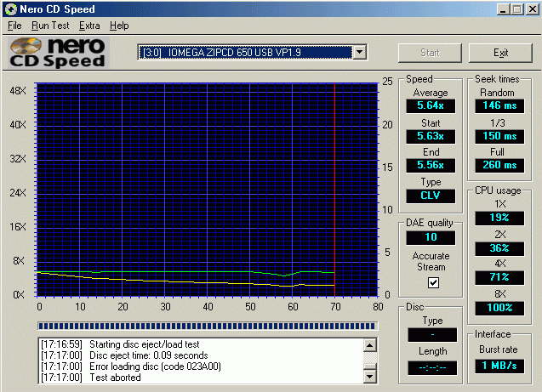
Task: Open the File menu
Action: 14,26
